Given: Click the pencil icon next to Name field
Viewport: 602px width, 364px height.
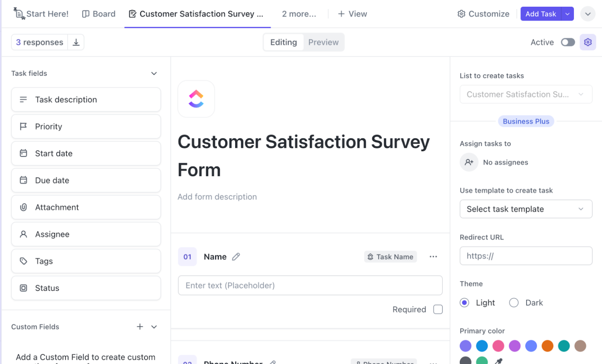Looking at the screenshot, I should click(x=236, y=256).
